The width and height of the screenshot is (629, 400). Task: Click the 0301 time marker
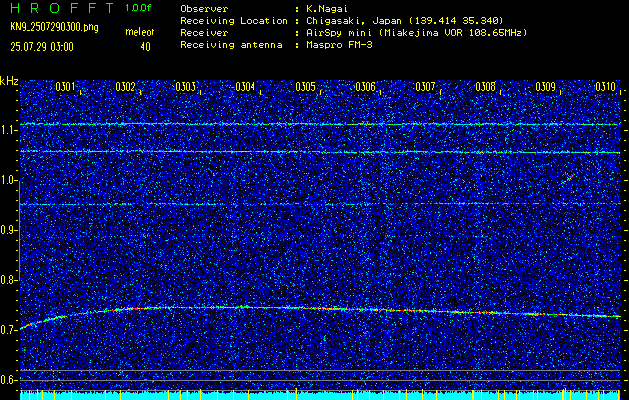pos(65,87)
